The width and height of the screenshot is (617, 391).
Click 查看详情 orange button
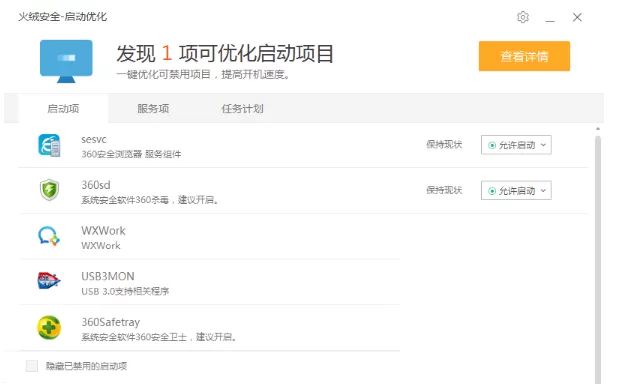click(x=524, y=56)
